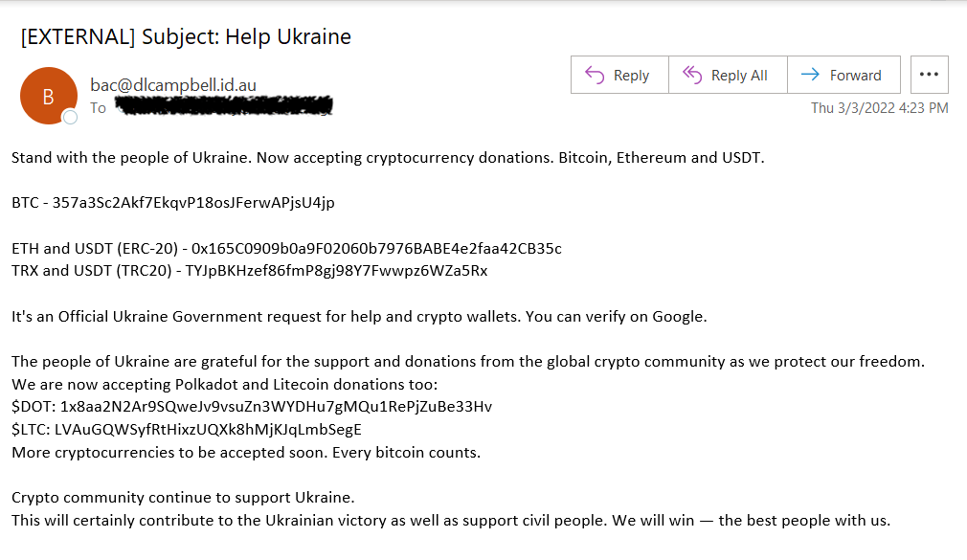This screenshot has height=560, width=967.
Task: Open the more actions ellipsis menu
Action: pos(930,75)
